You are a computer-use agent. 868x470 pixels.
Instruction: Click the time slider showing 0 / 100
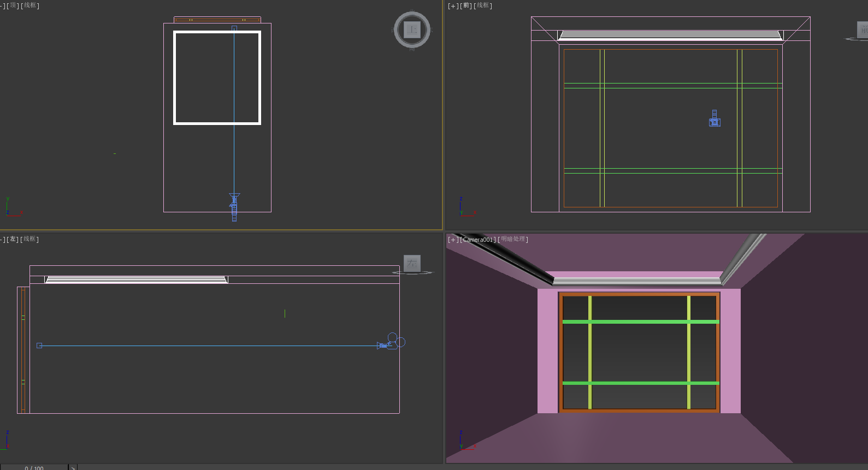pos(34,467)
